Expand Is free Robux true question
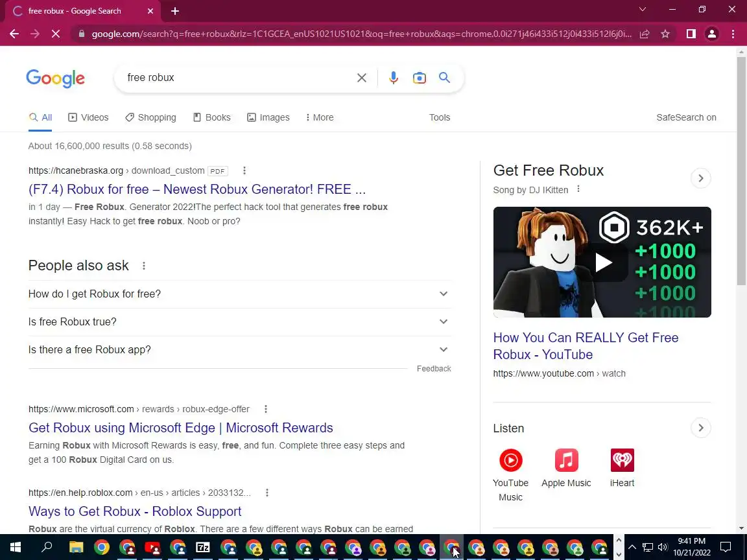Viewport: 747px width, 560px height. [240, 322]
